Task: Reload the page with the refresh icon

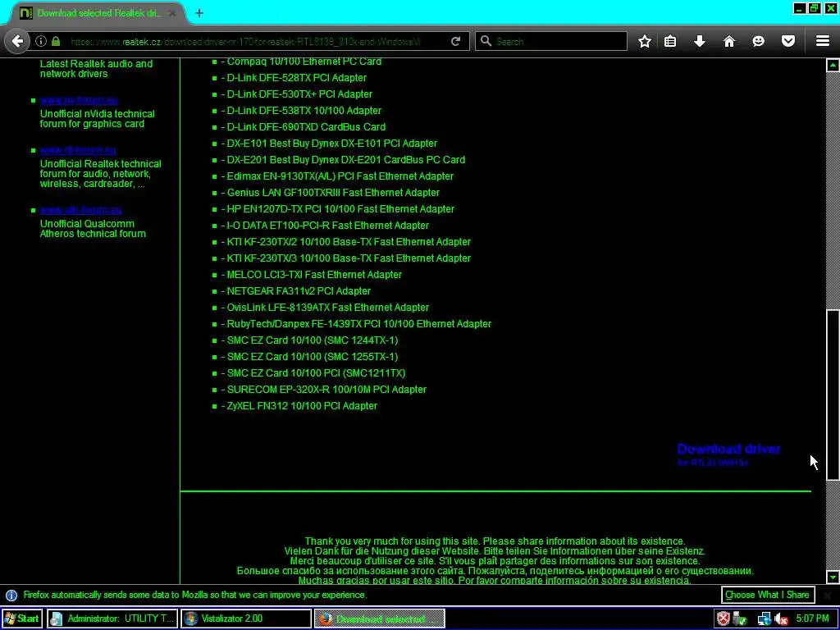Action: pyautogui.click(x=456, y=41)
